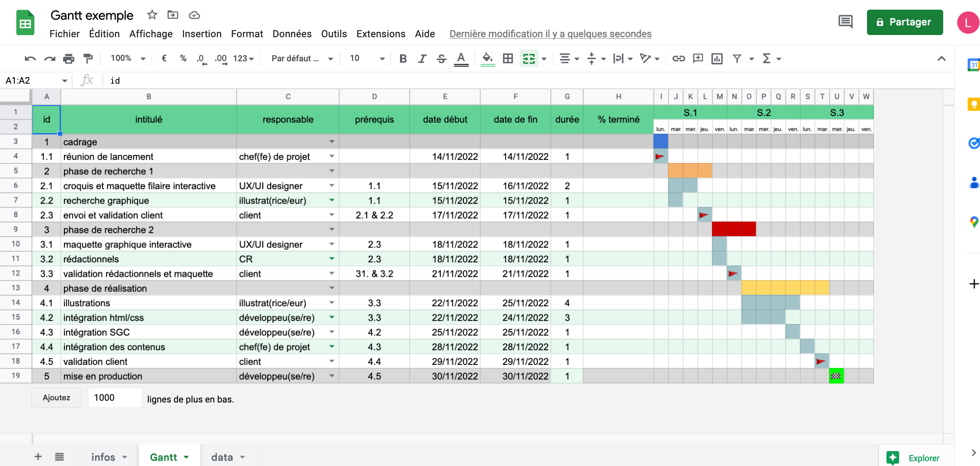The height and width of the screenshot is (466, 980).
Task: Open Google Tasks side panel icon
Action: click(x=973, y=143)
